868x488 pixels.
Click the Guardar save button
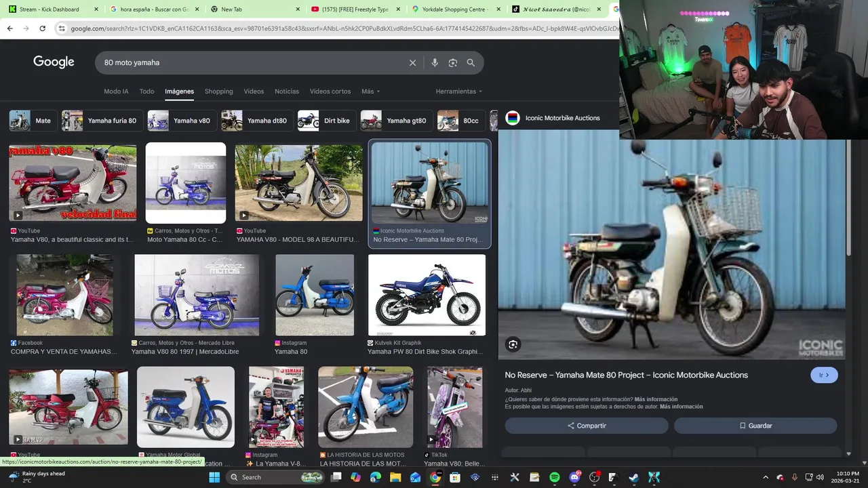tap(755, 426)
